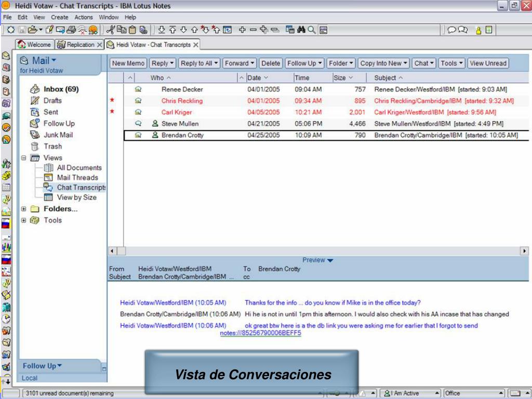Image resolution: width=532 pixels, height=399 pixels.
Task: Click the star marker on Carl Kriger row
Action: pos(112,112)
